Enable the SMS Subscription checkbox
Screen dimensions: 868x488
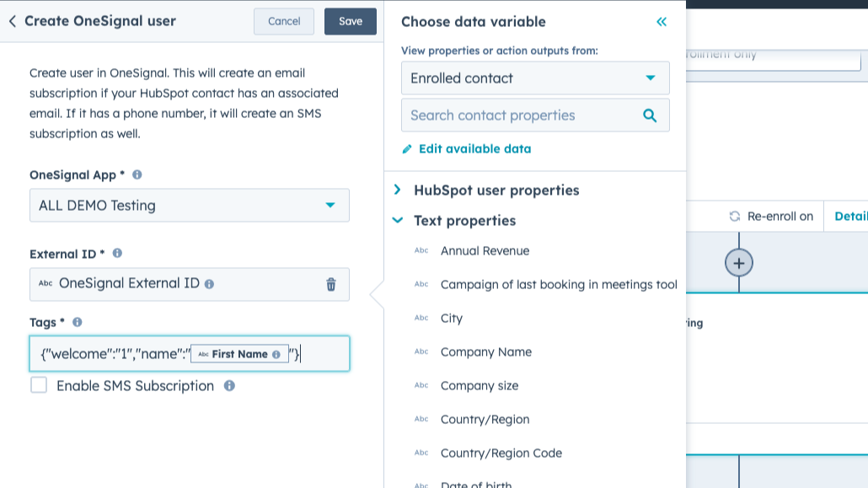click(x=39, y=385)
